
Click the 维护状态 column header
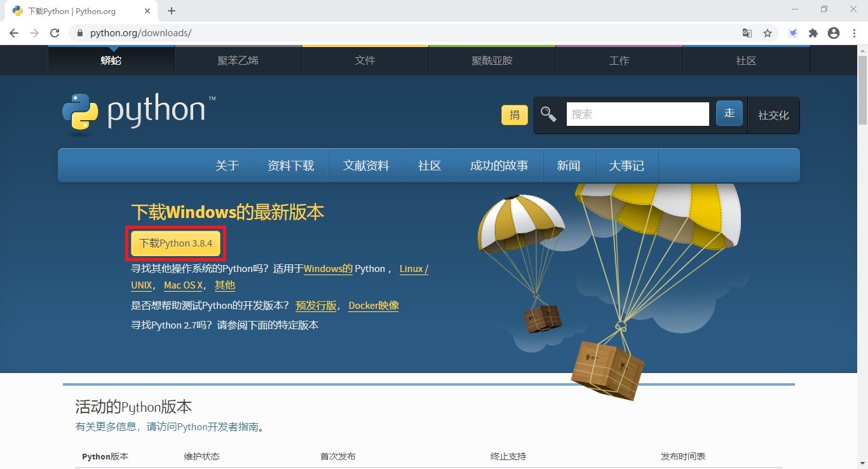pyautogui.click(x=201, y=456)
